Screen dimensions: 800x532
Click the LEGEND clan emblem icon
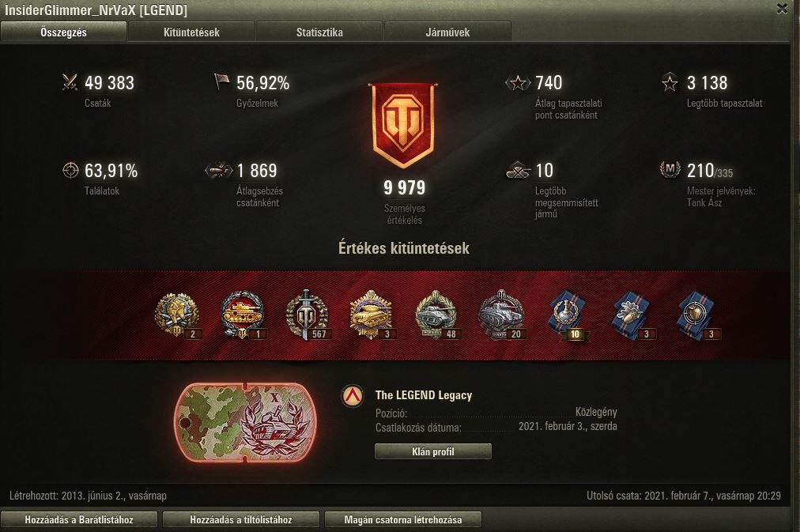pyautogui.click(x=353, y=396)
